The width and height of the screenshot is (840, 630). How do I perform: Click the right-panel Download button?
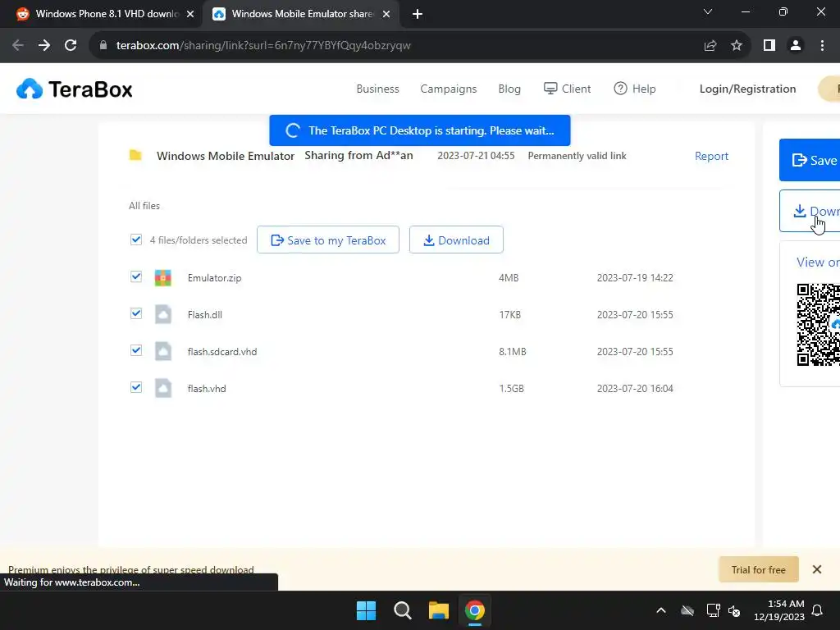pyautogui.click(x=810, y=211)
